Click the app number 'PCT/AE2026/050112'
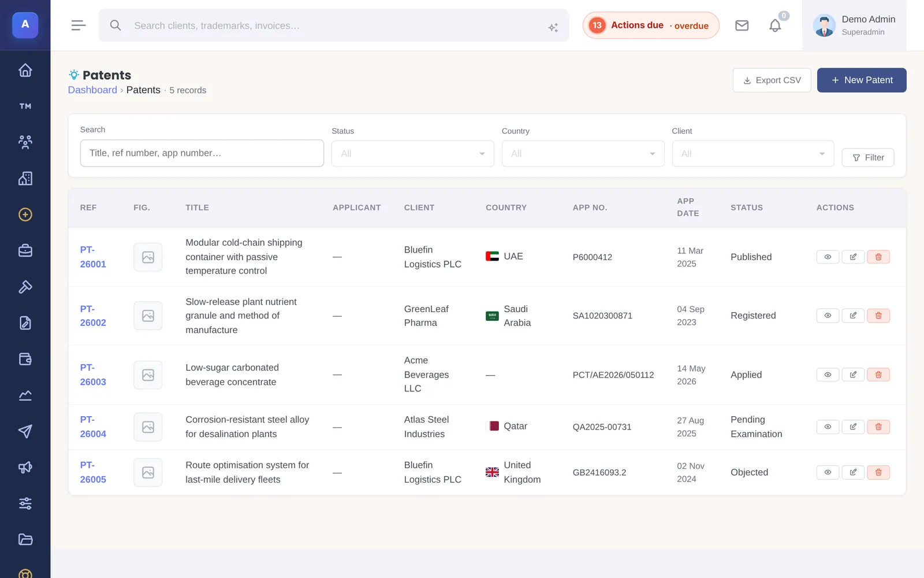Image resolution: width=924 pixels, height=578 pixels. pos(613,375)
